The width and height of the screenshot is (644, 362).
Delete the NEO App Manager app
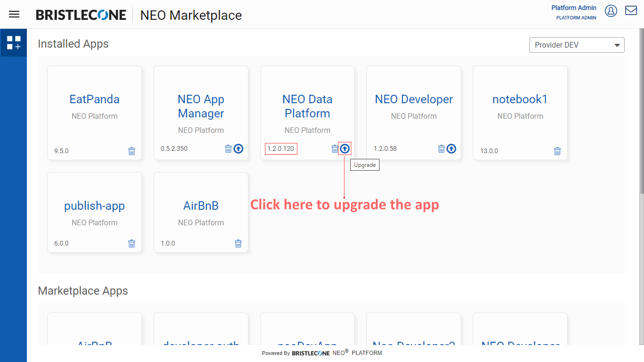pyautogui.click(x=228, y=149)
